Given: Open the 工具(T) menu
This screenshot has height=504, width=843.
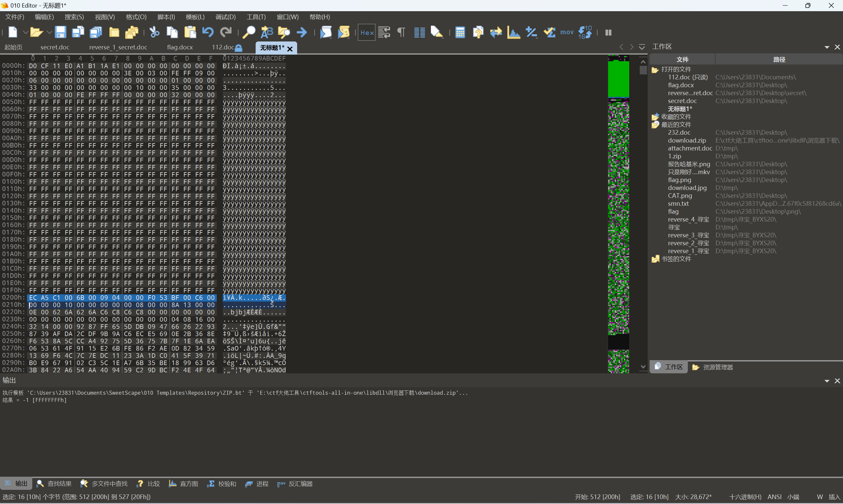Looking at the screenshot, I should tap(256, 17).
